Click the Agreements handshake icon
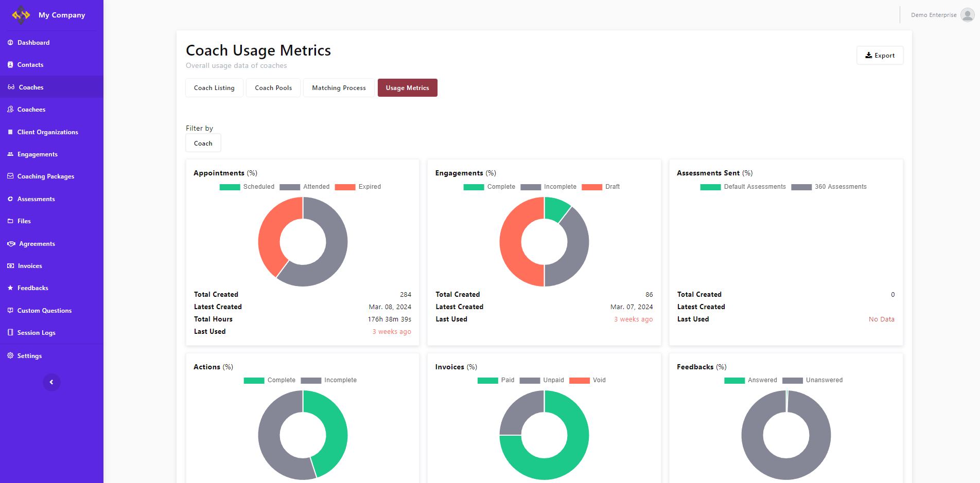Screen dimensions: 980x483 pyautogui.click(x=11, y=244)
